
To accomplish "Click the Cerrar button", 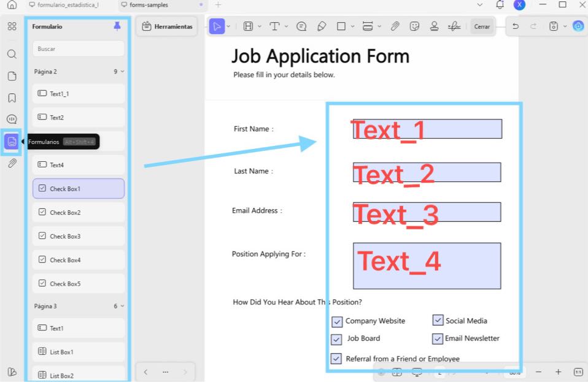I will 482,26.
